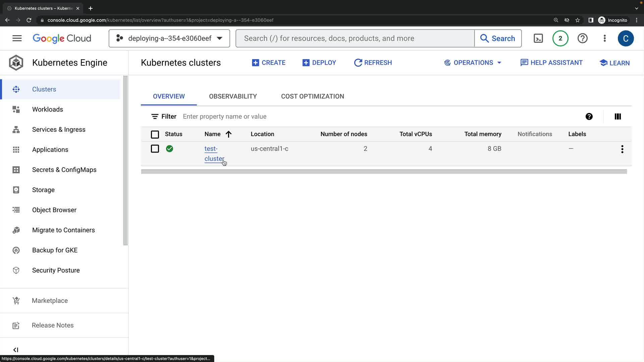The height and width of the screenshot is (362, 644).
Task: Open column display options icon
Action: click(618, 116)
